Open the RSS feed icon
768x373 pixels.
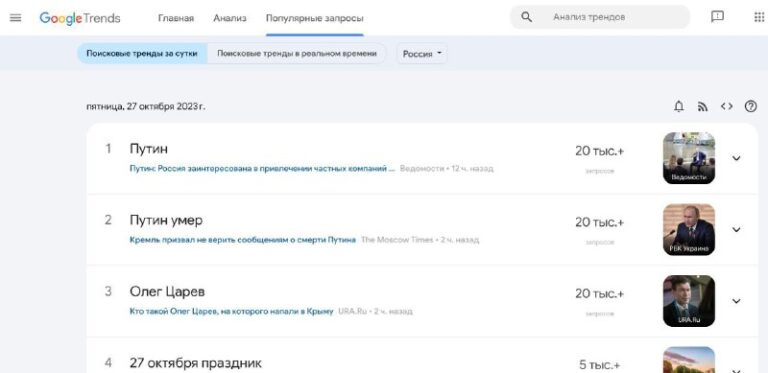tap(703, 106)
